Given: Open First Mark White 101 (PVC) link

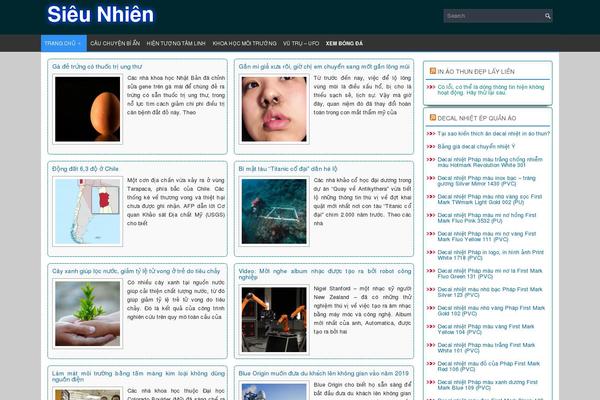Looking at the screenshot, I should [x=486, y=348].
